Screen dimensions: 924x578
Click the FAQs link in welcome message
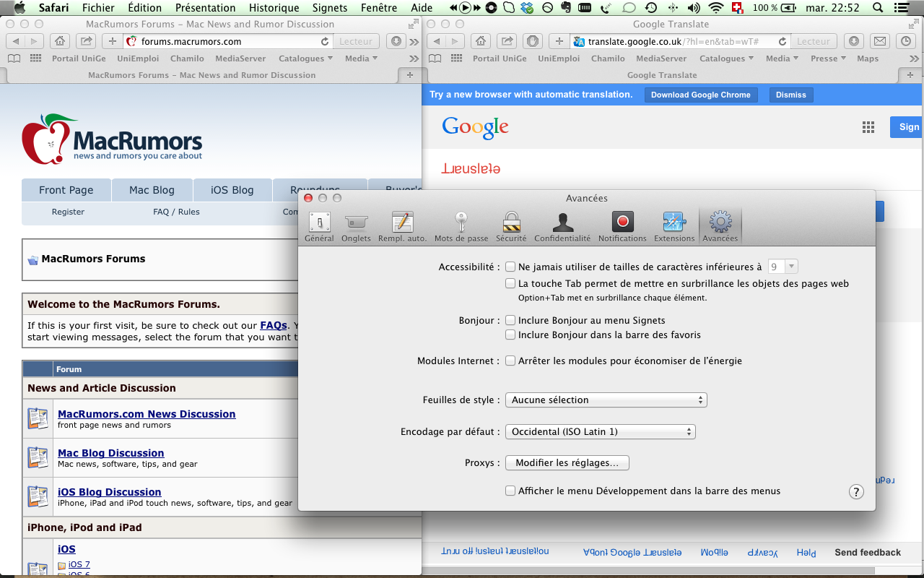point(274,326)
